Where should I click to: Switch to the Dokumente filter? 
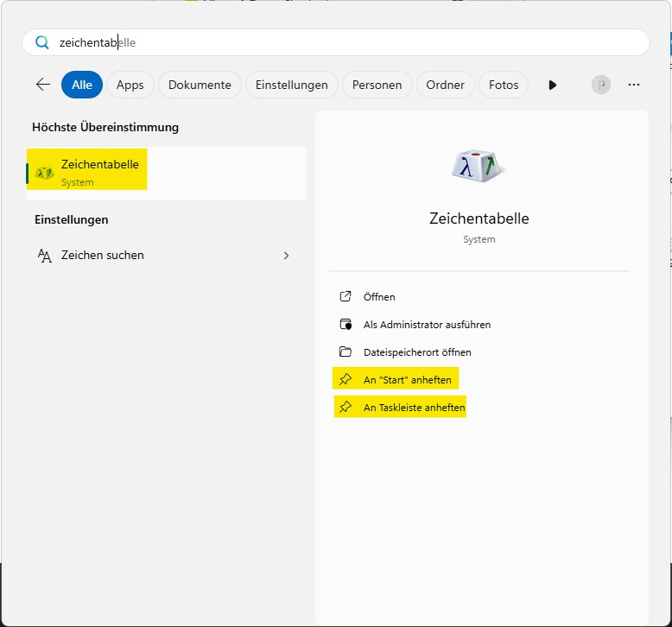(x=200, y=85)
